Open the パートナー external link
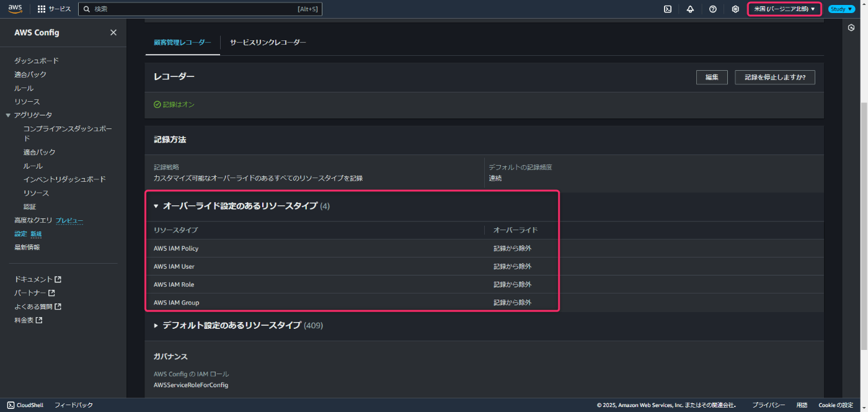The height and width of the screenshot is (412, 868). tap(35, 293)
